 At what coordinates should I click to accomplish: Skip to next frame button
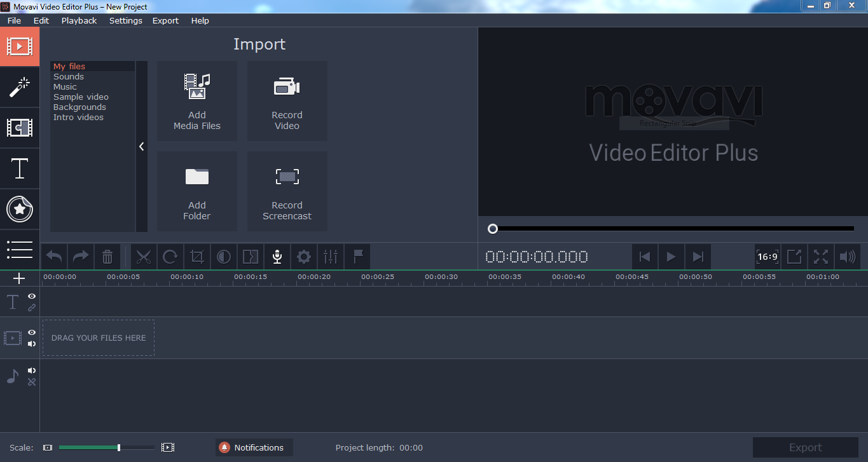(698, 257)
